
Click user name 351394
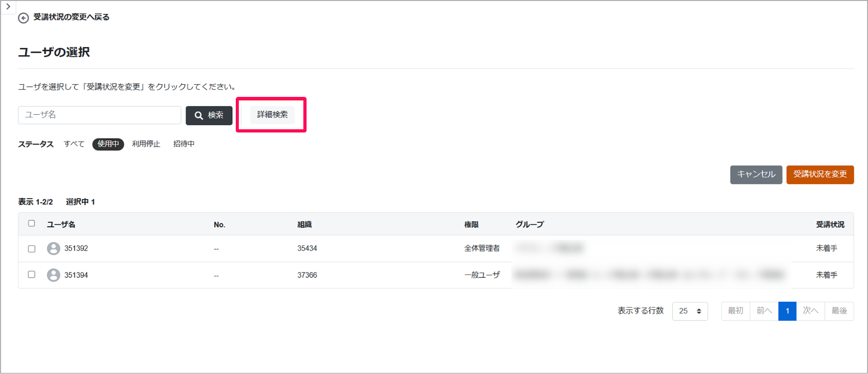tap(76, 275)
